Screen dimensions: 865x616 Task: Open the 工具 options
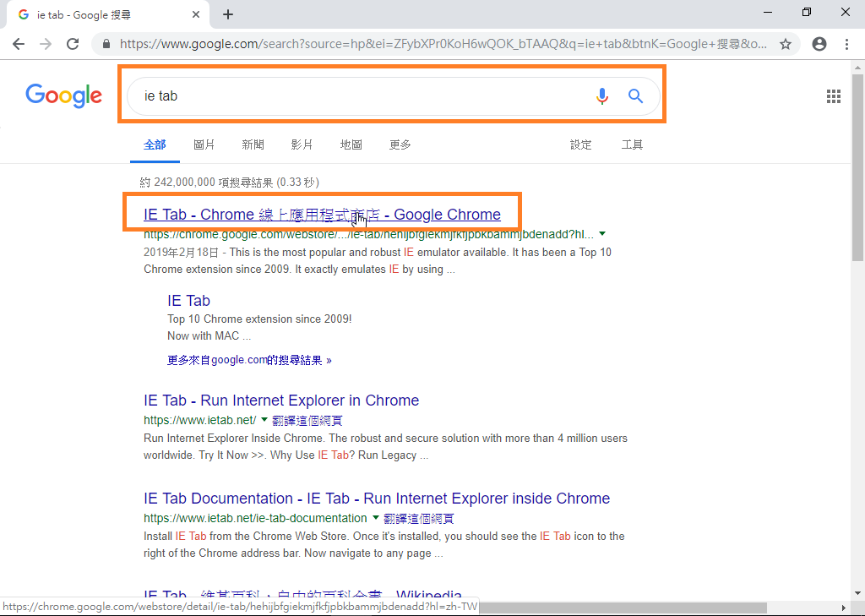coord(632,144)
